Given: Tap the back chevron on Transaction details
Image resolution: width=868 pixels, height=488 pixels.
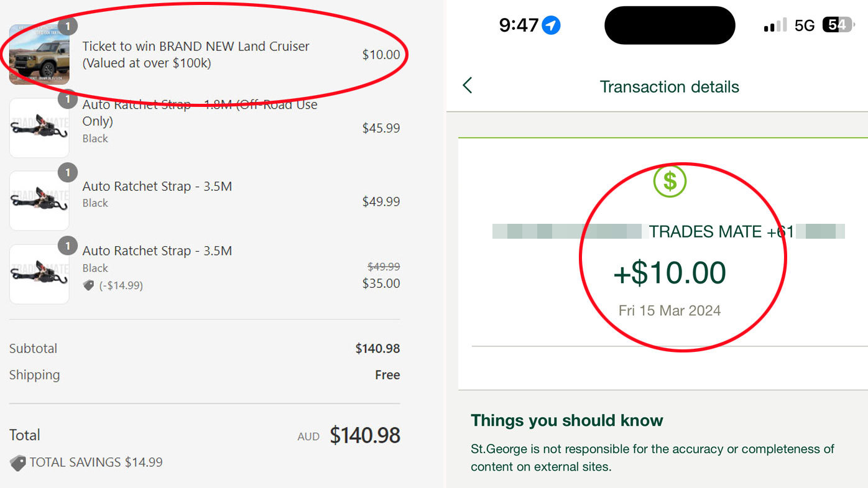Looking at the screenshot, I should pos(468,86).
